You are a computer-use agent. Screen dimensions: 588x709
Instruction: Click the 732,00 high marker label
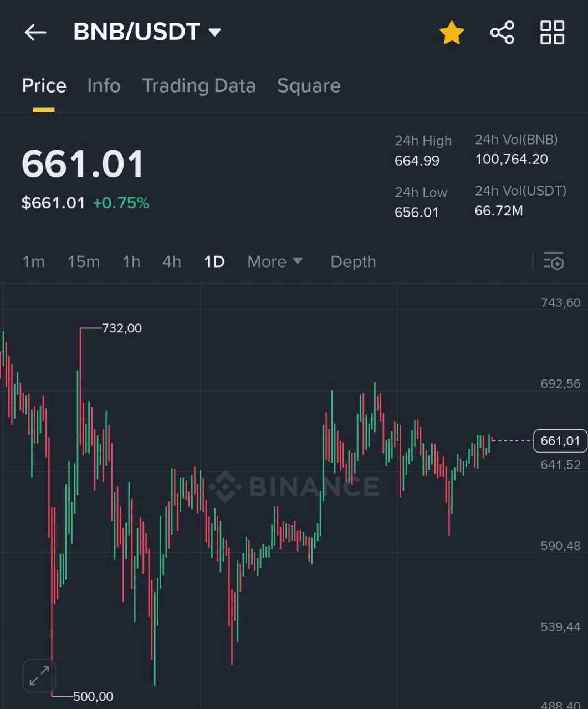click(x=122, y=328)
